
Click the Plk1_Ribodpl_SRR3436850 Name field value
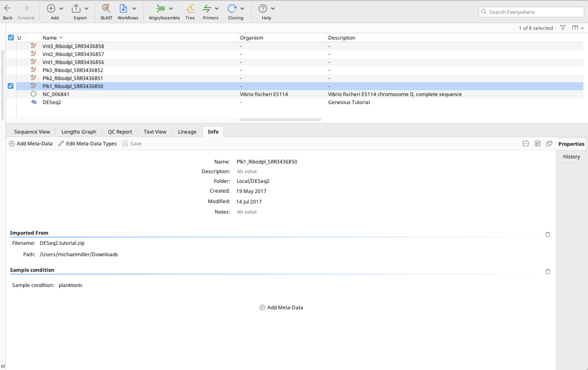pos(267,162)
